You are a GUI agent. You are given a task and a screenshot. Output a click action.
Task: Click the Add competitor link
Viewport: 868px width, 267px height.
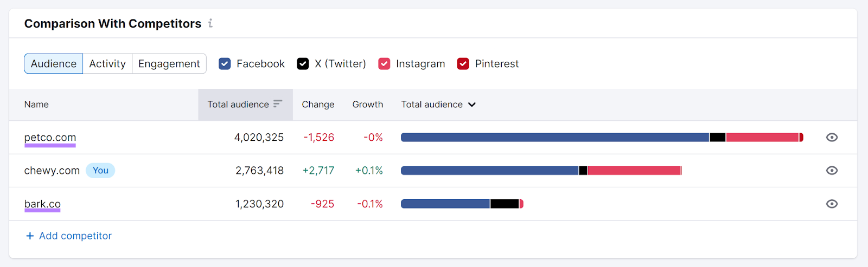pyautogui.click(x=75, y=236)
